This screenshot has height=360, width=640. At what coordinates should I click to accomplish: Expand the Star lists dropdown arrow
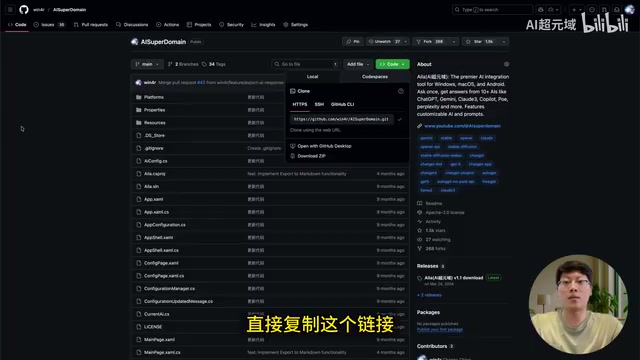504,42
